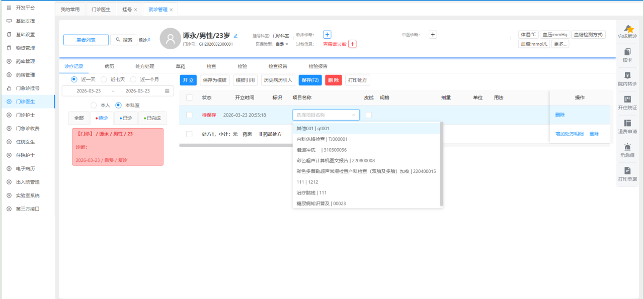Filter patients by 已完成 tab
Image resolution: width=644 pixels, height=299 pixels.
152,118
